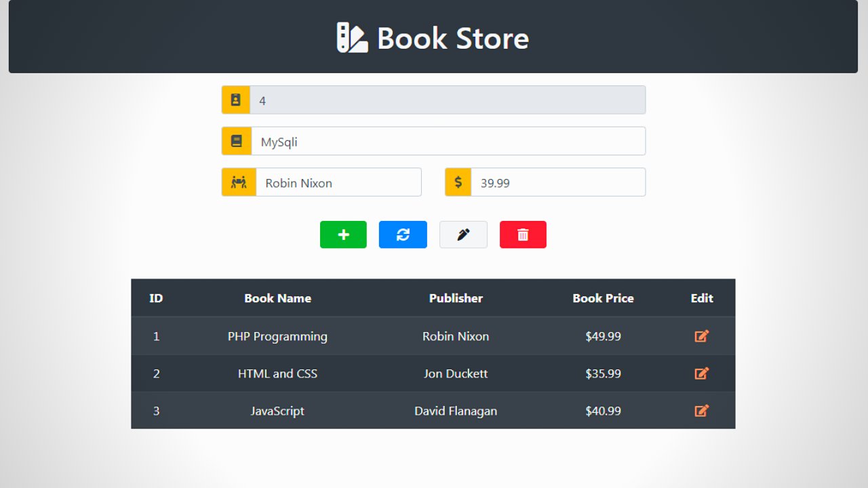Click the pencil update button

click(x=463, y=235)
